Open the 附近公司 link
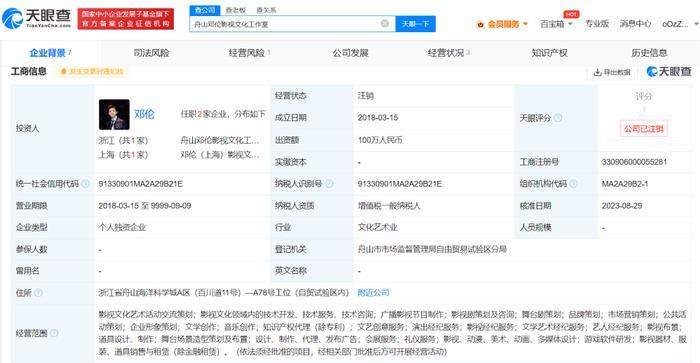This screenshot has width=700, height=363. [373, 293]
